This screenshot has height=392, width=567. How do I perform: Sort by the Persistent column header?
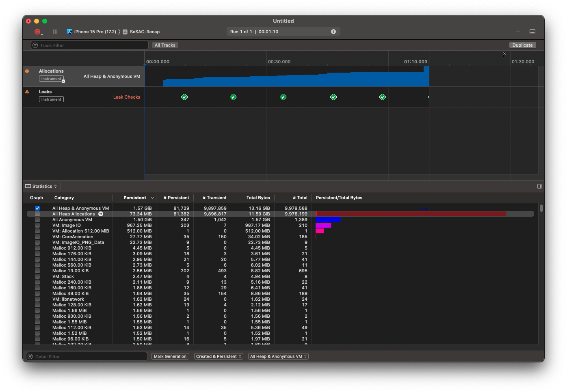click(135, 198)
